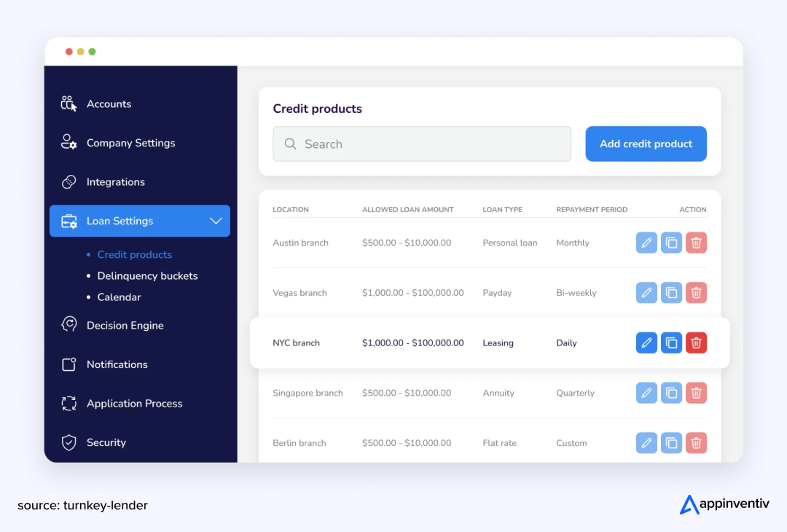The height and width of the screenshot is (532, 787).
Task: Click the Personal loan type cell
Action: 509,243
